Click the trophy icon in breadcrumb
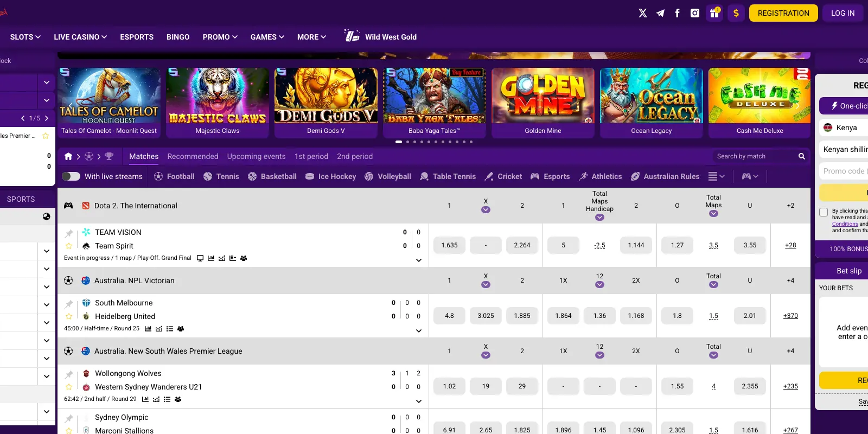The height and width of the screenshot is (434, 868). 109,156
